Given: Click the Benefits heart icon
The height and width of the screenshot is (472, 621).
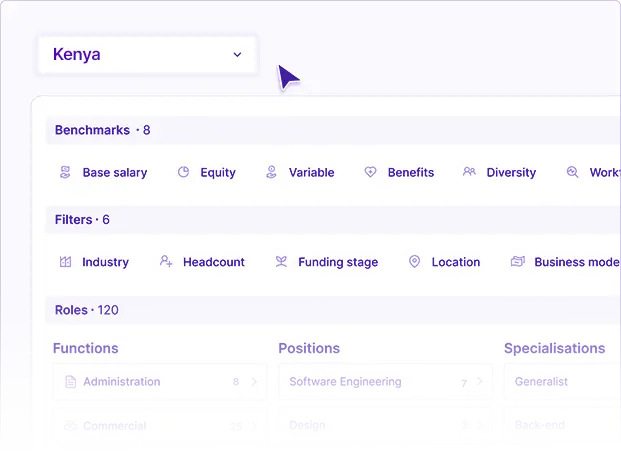Looking at the screenshot, I should pyautogui.click(x=370, y=172).
